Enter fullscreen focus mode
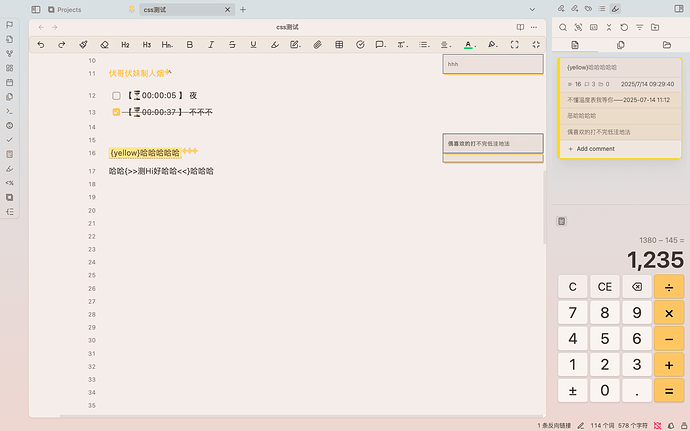 click(x=514, y=44)
